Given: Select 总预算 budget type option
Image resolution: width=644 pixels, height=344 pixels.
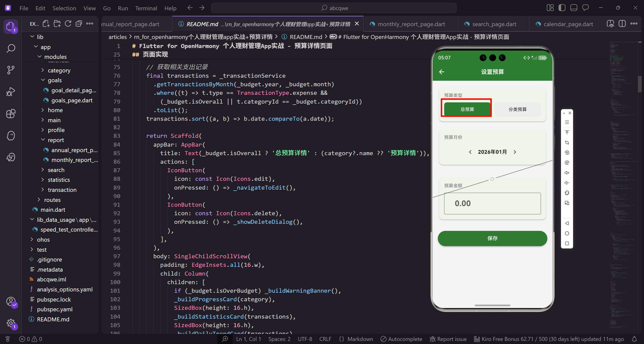Looking at the screenshot, I should 467,109.
